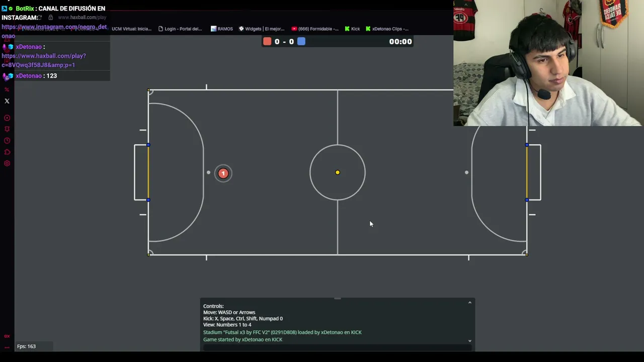Click the www.haxball.com/play address bar
Image resolution: width=644 pixels, height=362 pixels.
(x=82, y=18)
